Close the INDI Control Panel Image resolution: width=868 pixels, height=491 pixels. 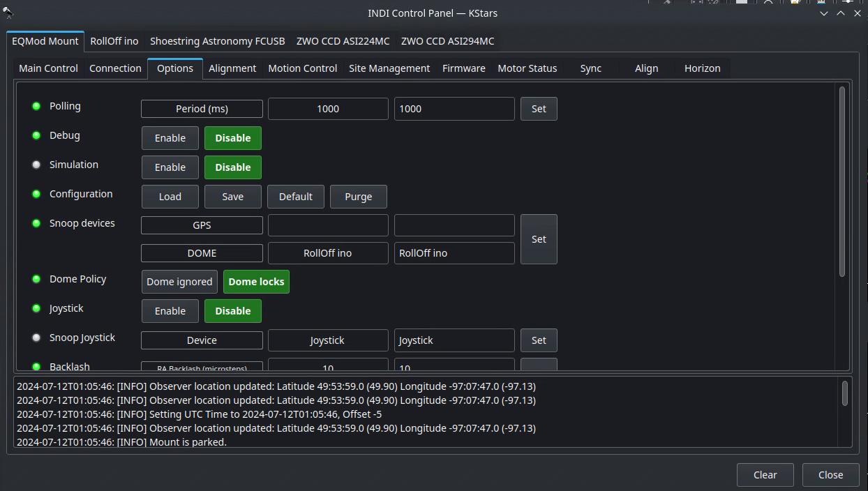(831, 475)
